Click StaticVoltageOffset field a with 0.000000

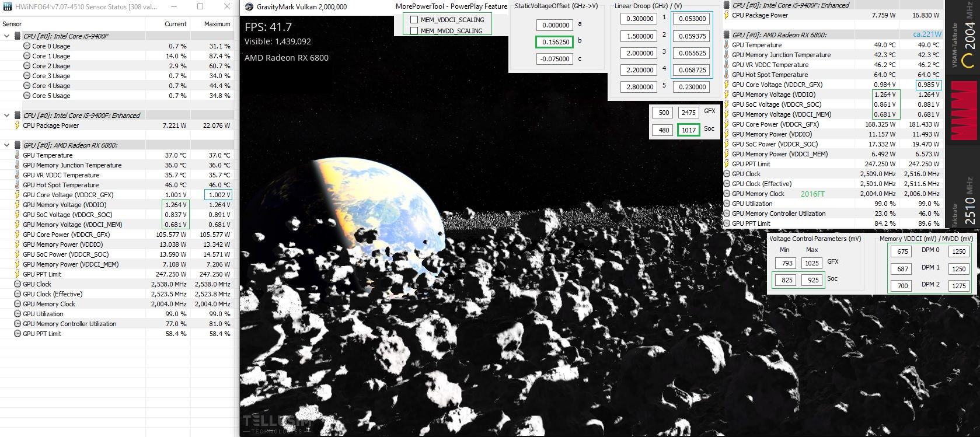pyautogui.click(x=554, y=25)
